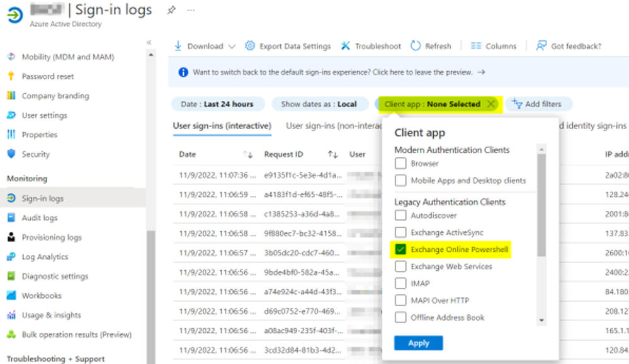Click the Sign-in logs header icon
The width and height of the screenshot is (629, 364).
[x=15, y=15]
